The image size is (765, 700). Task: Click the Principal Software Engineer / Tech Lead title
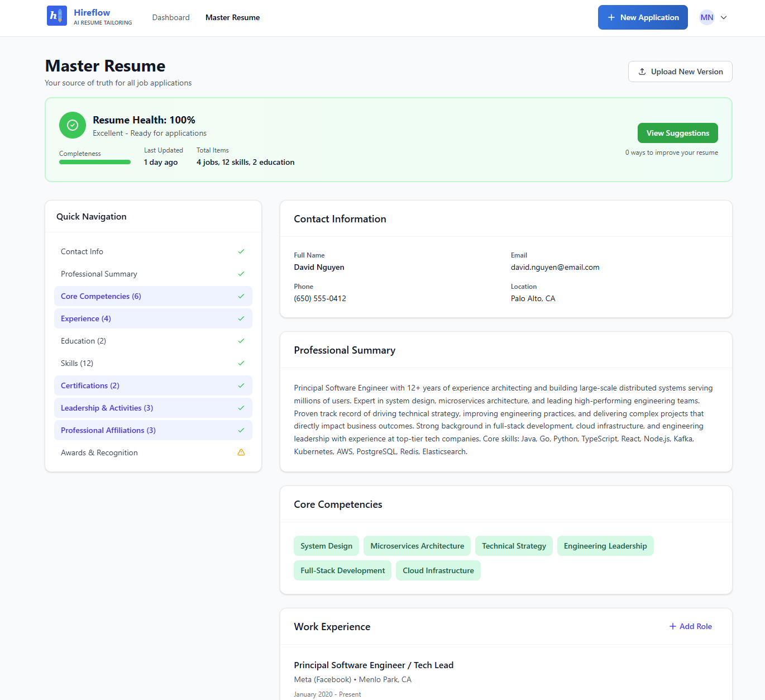click(374, 665)
